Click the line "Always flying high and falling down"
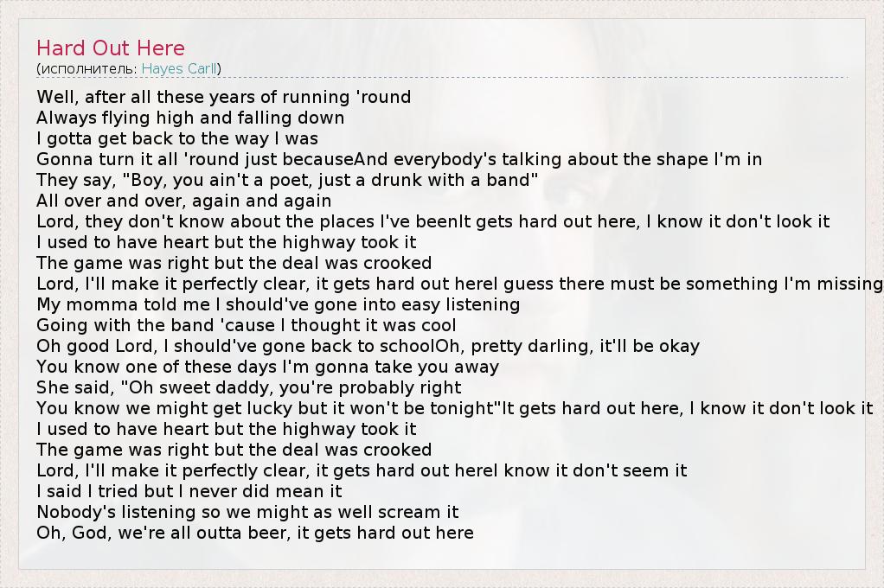Image resolution: width=884 pixels, height=588 pixels. coord(190,118)
